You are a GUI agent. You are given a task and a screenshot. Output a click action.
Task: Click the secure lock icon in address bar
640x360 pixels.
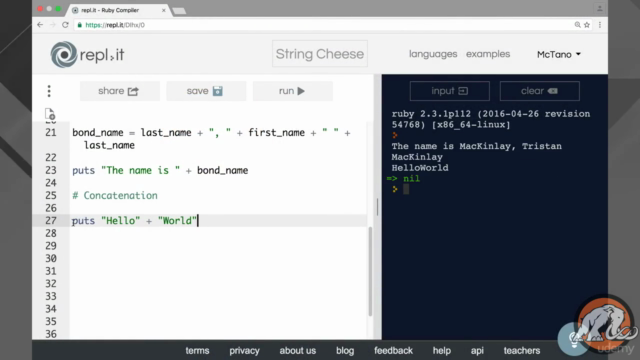(x=80, y=25)
